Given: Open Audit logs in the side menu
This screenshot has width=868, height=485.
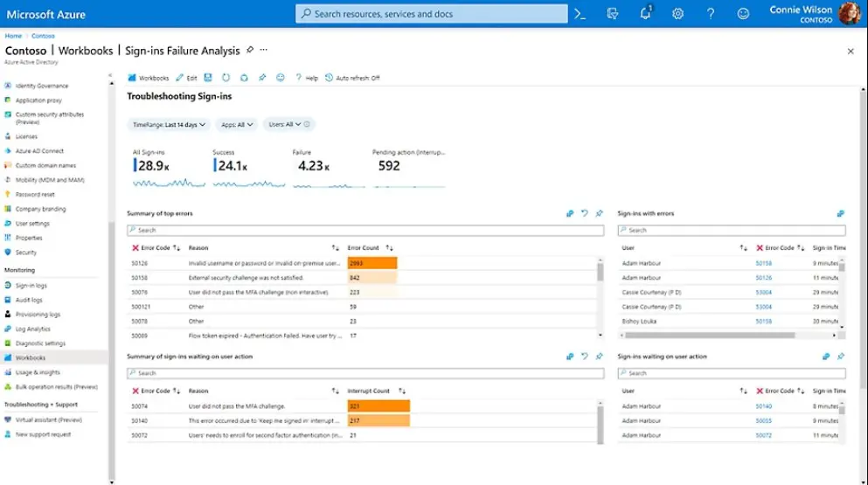Looking at the screenshot, I should click(x=29, y=300).
